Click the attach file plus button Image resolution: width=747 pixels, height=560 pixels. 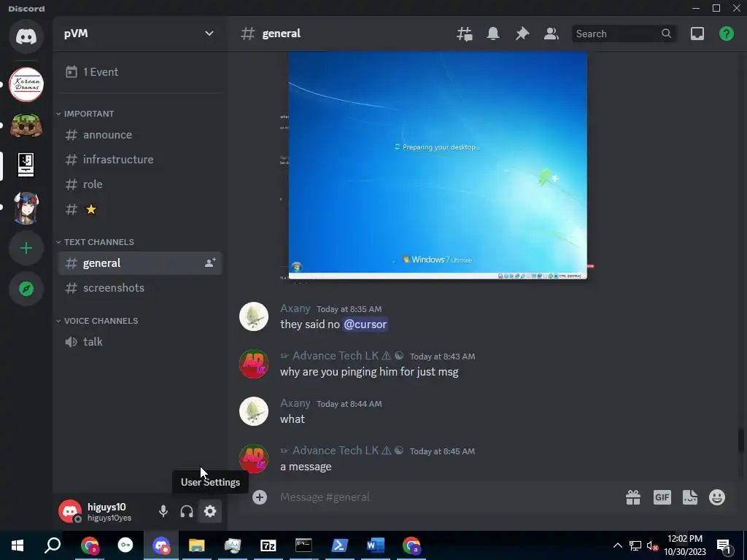pyautogui.click(x=259, y=497)
